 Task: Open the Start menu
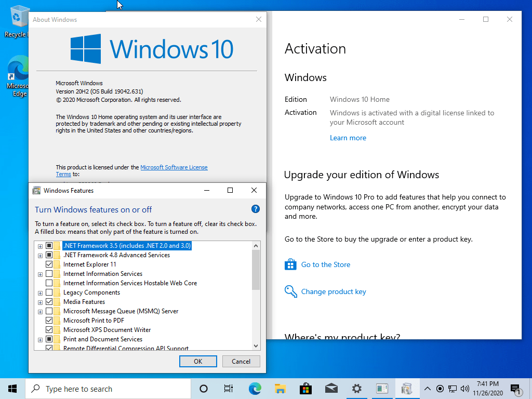coord(12,389)
